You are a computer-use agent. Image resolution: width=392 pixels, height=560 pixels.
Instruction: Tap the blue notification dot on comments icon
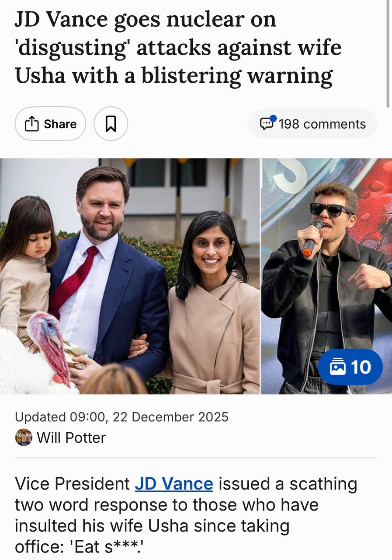273,118
